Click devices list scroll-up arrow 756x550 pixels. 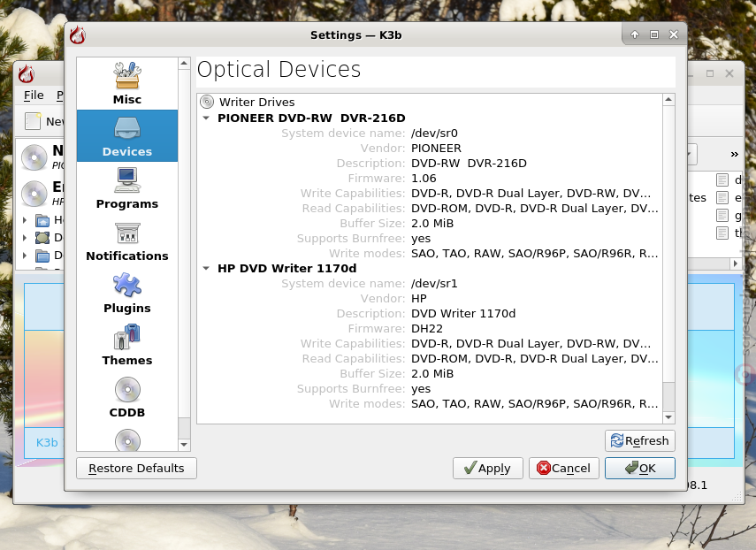pyautogui.click(x=668, y=100)
